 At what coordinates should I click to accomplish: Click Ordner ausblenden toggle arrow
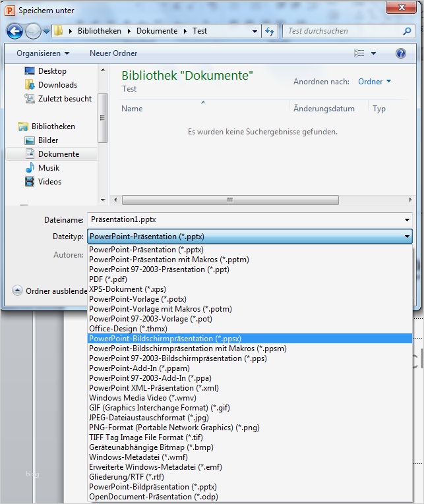[x=17, y=291]
